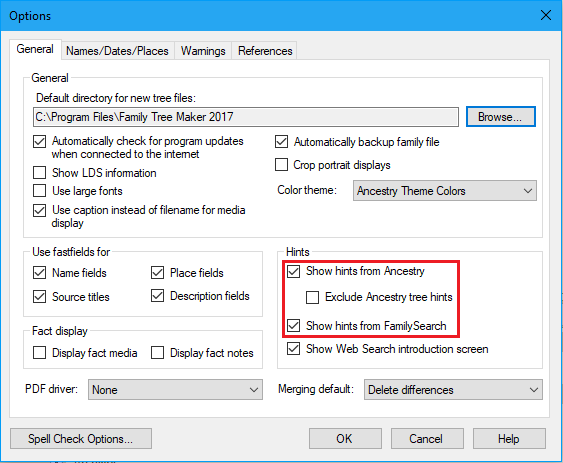Check Exclude Ancestry tree hints
The height and width of the screenshot is (463, 563).
(x=312, y=297)
